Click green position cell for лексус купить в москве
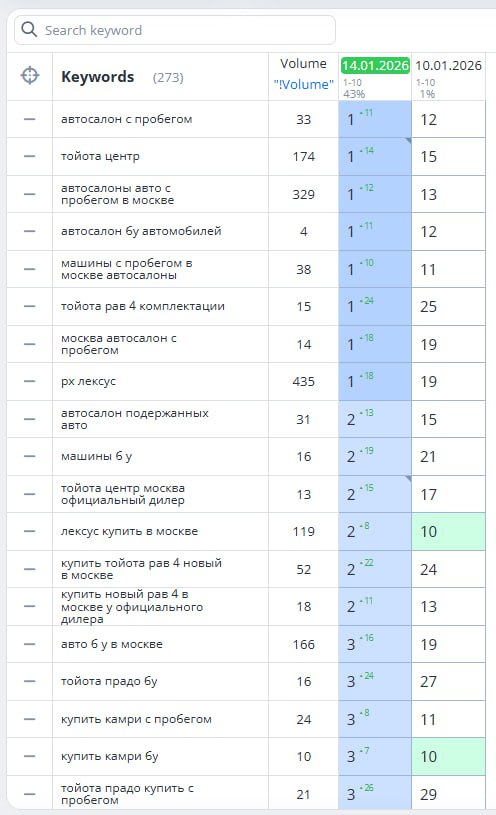This screenshot has height=815, width=496. [x=448, y=531]
